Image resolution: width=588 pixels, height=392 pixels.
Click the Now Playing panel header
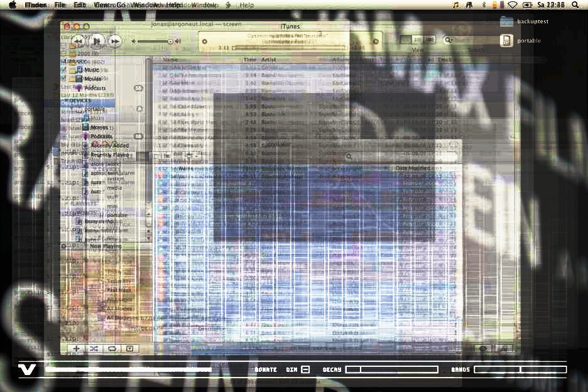pyautogui.click(x=106, y=246)
